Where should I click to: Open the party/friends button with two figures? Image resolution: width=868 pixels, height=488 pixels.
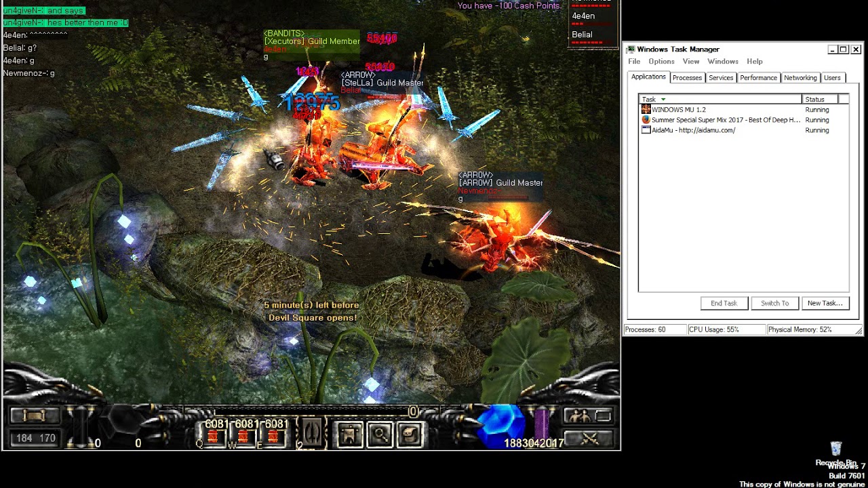pyautogui.click(x=589, y=415)
